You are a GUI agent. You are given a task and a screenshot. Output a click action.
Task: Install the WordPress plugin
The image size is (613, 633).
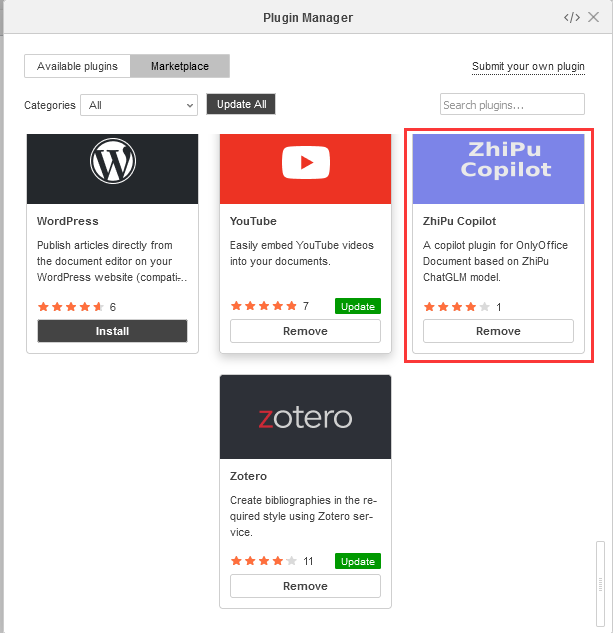112,331
